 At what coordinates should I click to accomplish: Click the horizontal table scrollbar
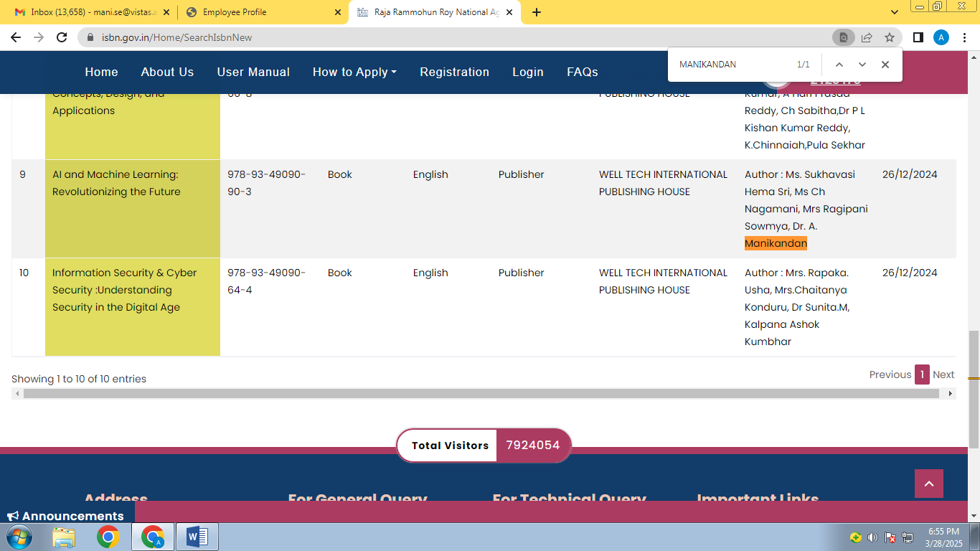[481, 394]
